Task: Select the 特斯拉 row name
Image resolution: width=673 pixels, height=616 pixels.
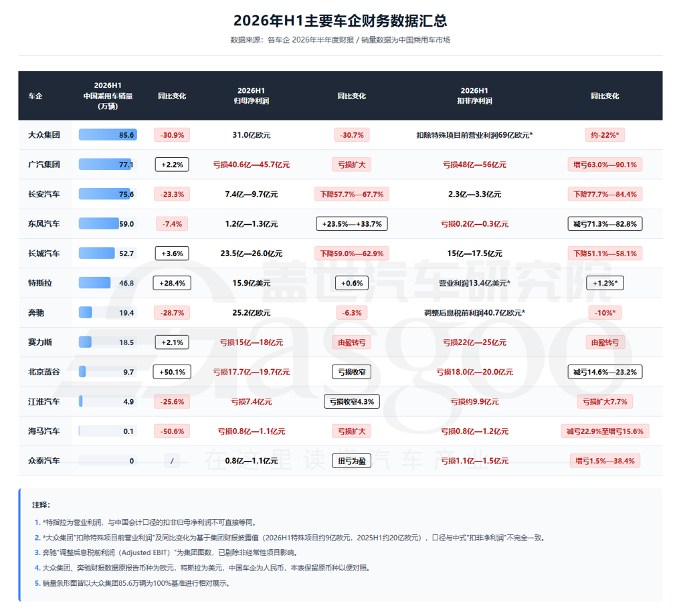Action: (x=40, y=283)
